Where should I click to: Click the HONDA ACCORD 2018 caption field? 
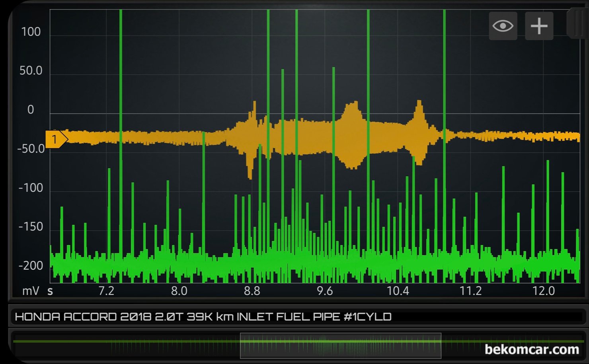(203, 317)
